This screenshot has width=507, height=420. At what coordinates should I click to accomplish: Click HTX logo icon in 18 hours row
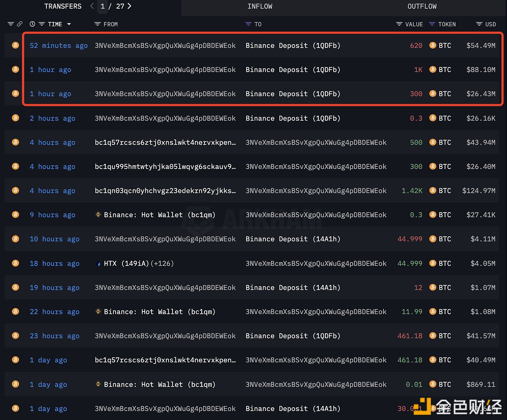(98, 263)
